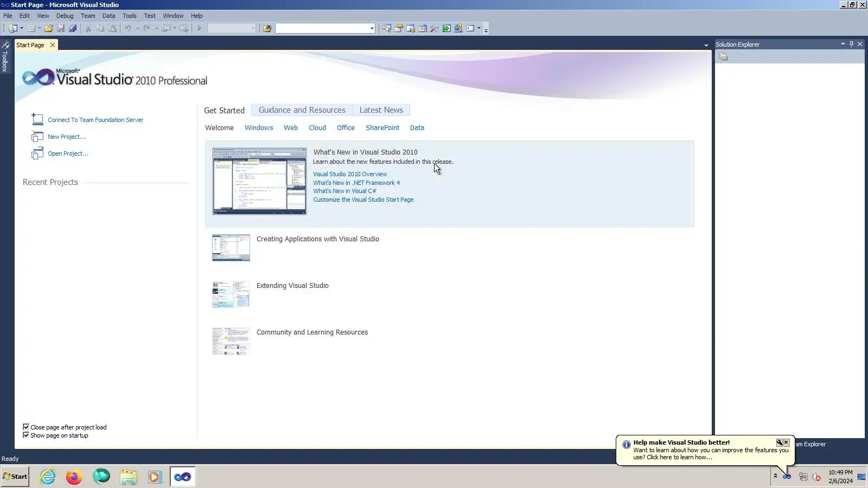The image size is (868, 488).
Task: Open Solution Explorer from the toolbar icon
Action: point(386,28)
